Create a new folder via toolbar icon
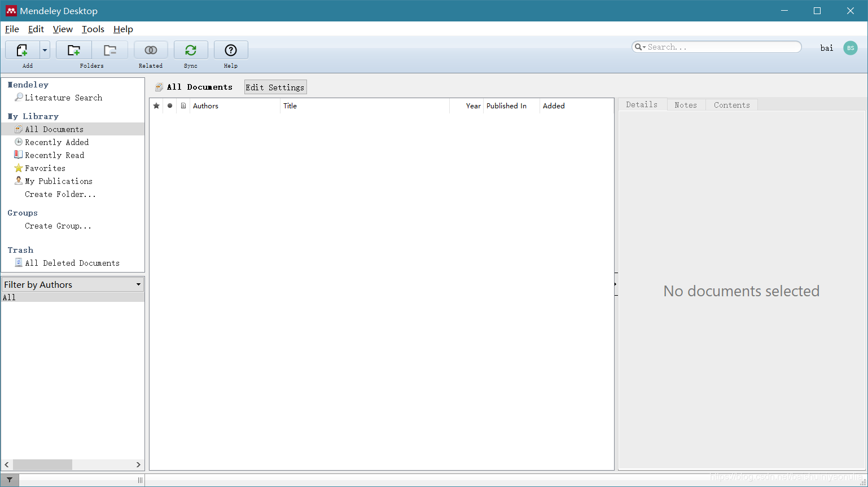The image size is (868, 487). (x=74, y=50)
